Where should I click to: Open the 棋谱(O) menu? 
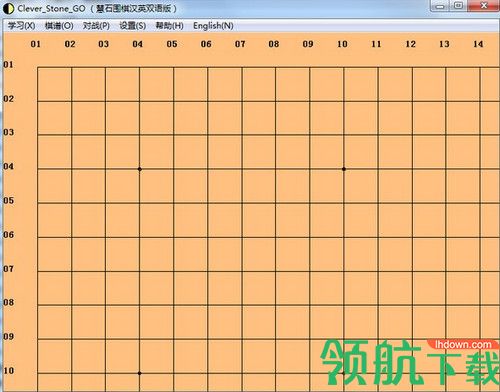point(59,26)
